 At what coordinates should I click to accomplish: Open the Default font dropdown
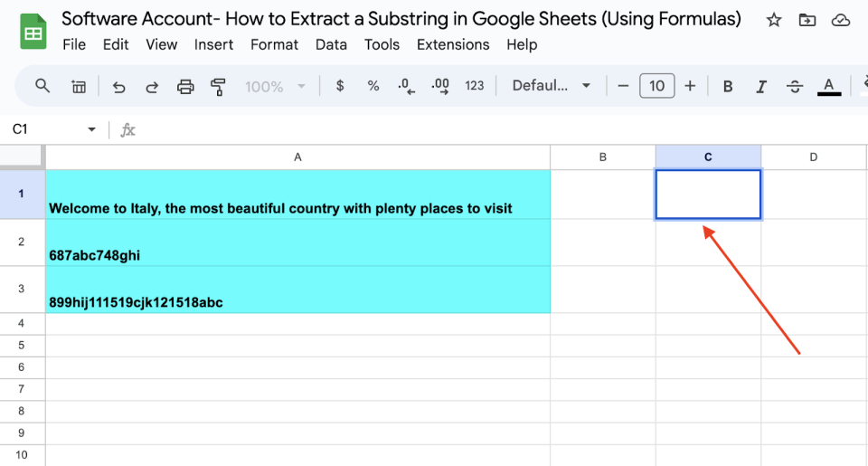point(551,86)
